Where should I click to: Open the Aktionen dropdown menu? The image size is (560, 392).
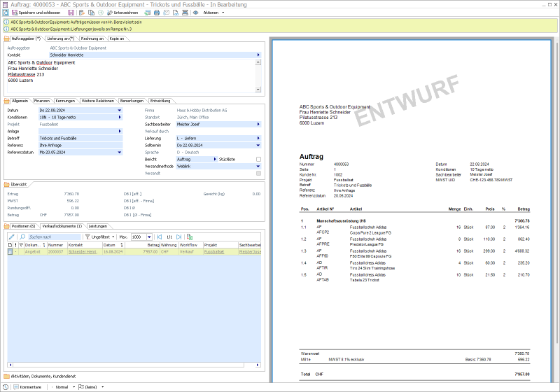[x=213, y=13]
